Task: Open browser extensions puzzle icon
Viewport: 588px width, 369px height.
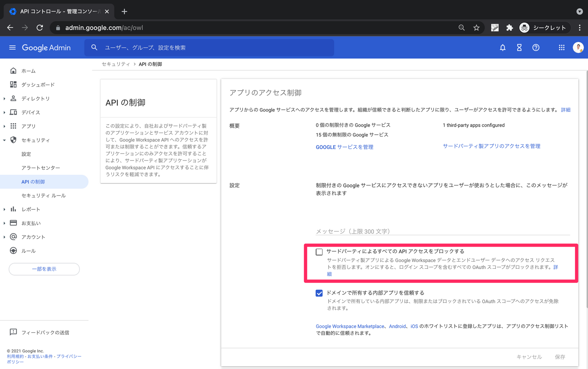Action: point(510,28)
